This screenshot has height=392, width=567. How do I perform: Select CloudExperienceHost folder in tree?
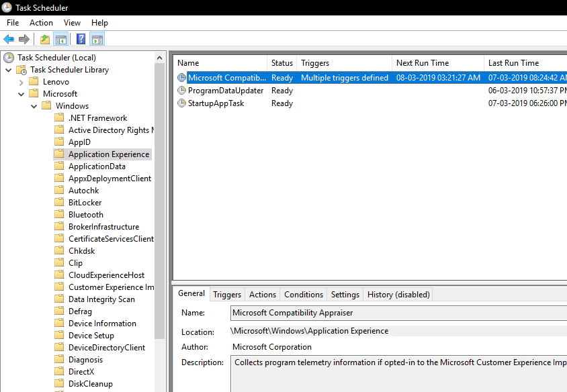coord(106,275)
